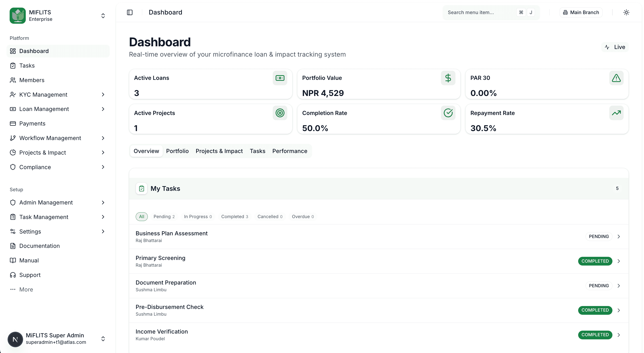Open the Members section
644x353 pixels.
tap(32, 80)
